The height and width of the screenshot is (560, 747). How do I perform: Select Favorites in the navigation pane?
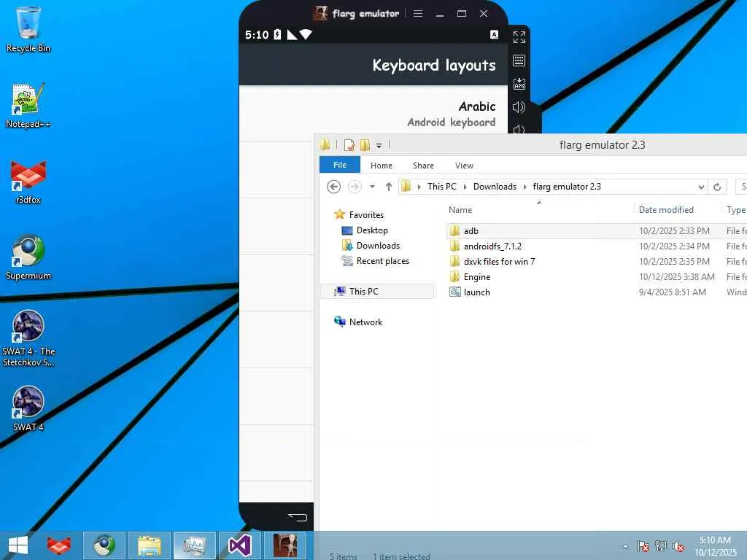point(366,215)
